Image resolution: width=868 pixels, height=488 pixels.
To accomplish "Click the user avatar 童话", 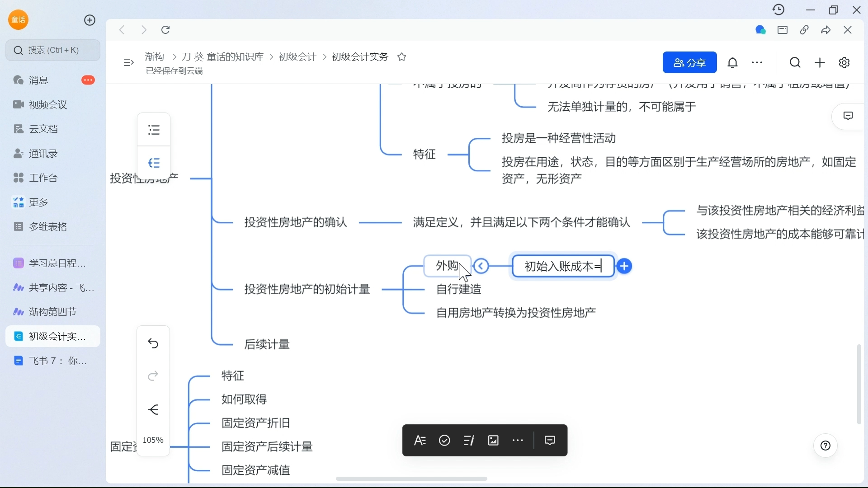I will coord(19,20).
